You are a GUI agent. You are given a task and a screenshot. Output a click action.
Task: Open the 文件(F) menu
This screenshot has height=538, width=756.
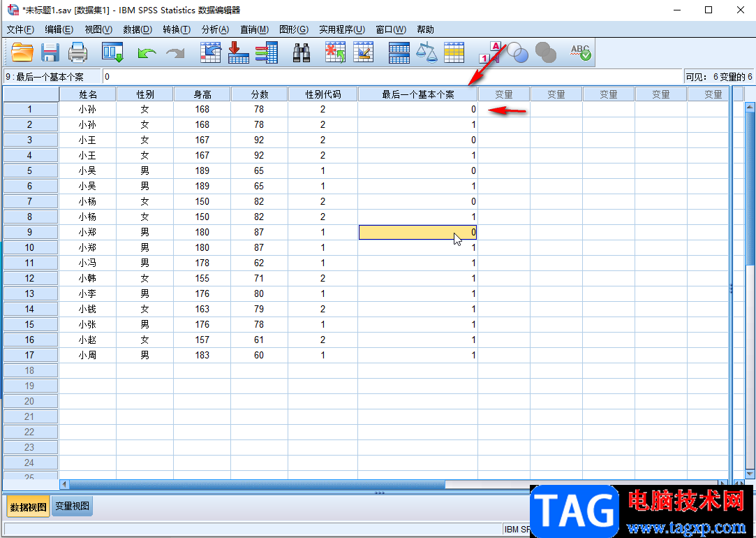[x=20, y=29]
